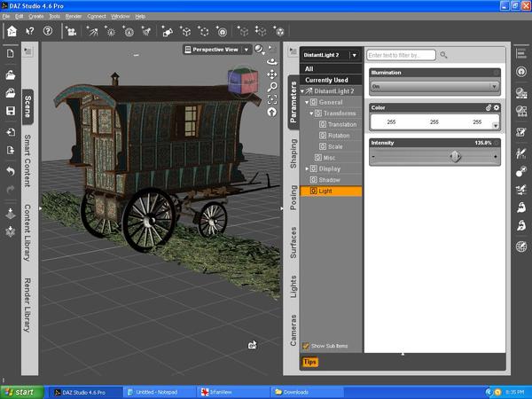Collapse the General tree group
The image size is (532, 399).
307,102
